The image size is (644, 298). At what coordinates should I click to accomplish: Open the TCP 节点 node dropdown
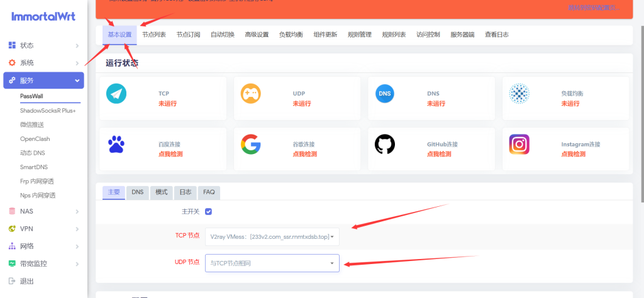272,236
